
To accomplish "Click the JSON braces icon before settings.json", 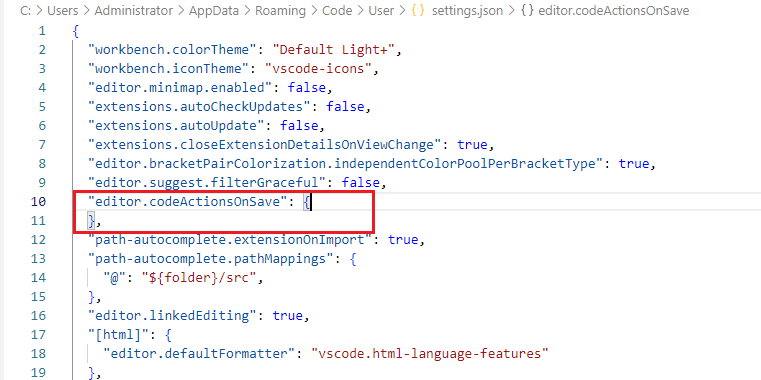I will point(418,11).
